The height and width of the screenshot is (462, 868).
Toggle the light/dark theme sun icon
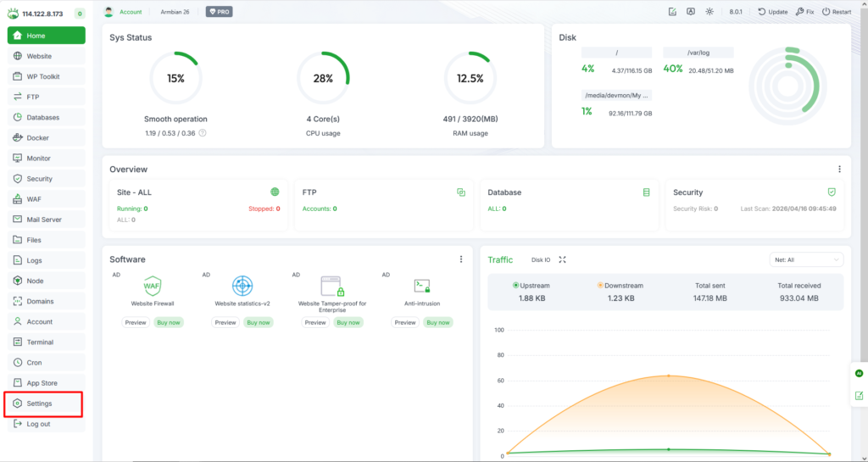click(709, 12)
